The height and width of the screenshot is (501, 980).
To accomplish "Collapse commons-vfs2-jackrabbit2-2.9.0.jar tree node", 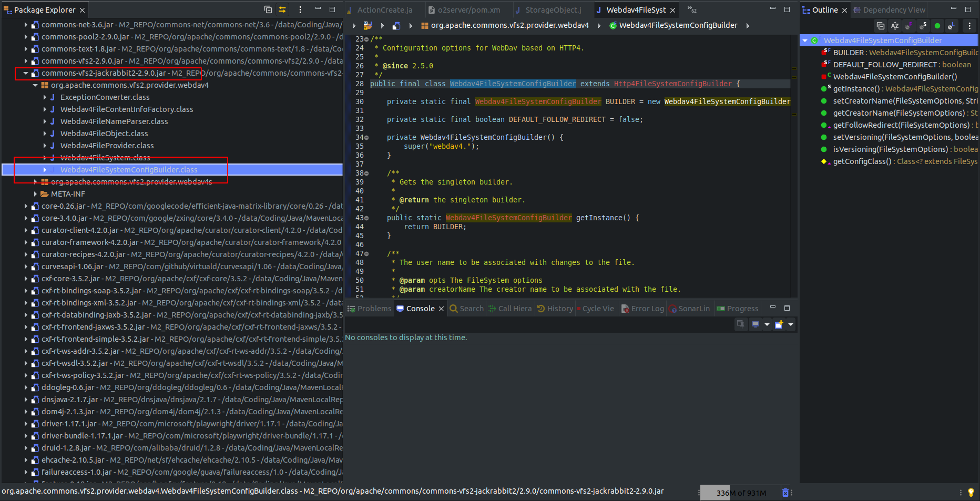I will (x=26, y=73).
